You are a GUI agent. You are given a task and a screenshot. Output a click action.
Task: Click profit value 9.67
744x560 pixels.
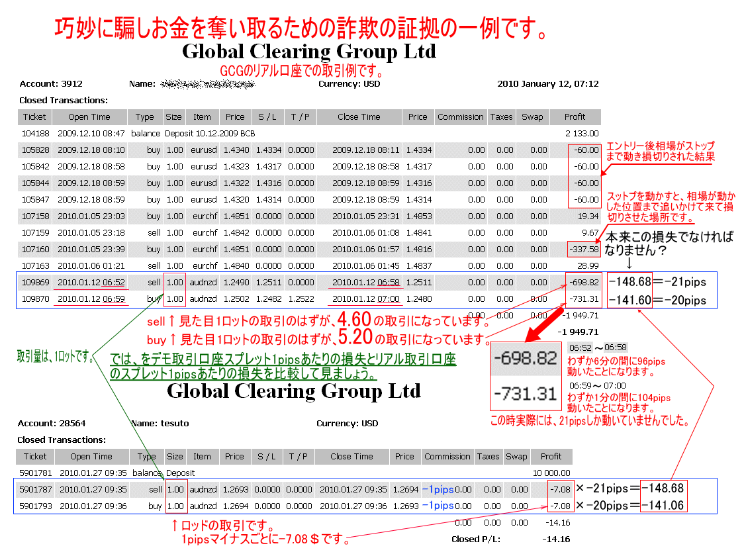tap(590, 233)
